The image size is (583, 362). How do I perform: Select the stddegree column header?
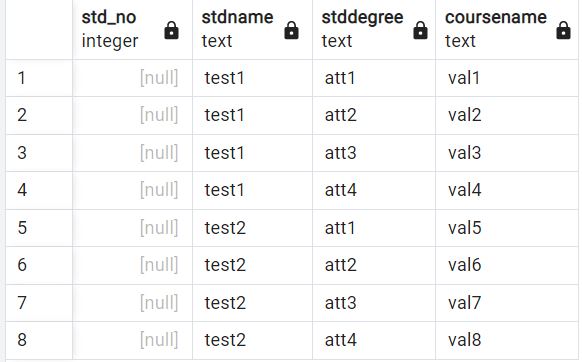click(x=374, y=29)
